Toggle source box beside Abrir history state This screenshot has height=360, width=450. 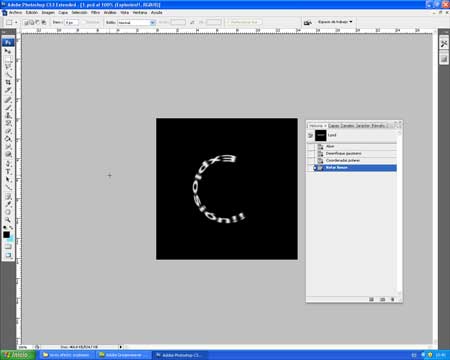pos(311,146)
